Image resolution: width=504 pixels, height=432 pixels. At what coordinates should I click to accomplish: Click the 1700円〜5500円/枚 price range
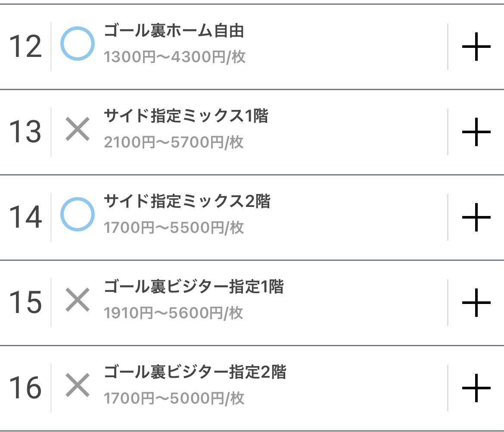point(174,228)
